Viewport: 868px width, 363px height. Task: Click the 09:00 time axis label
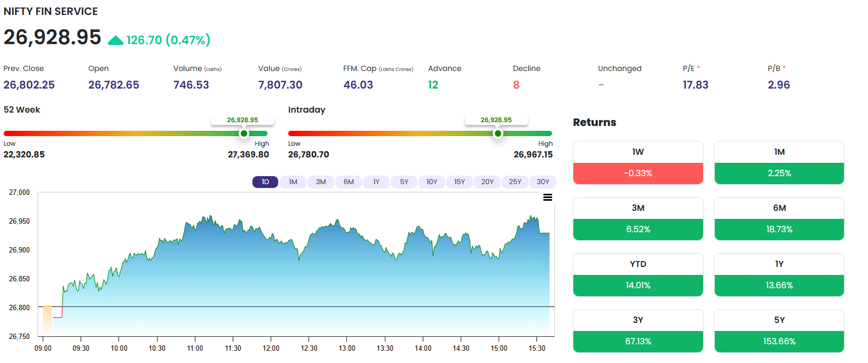(x=43, y=348)
